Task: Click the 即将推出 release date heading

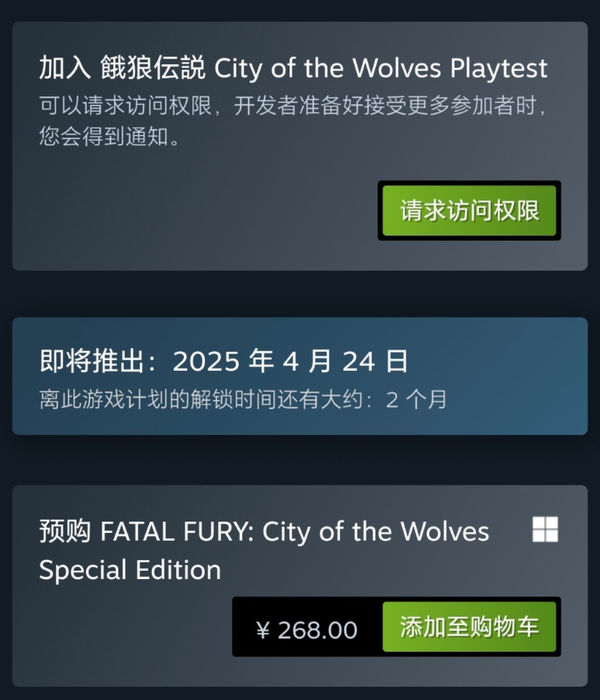Action: [x=223, y=361]
